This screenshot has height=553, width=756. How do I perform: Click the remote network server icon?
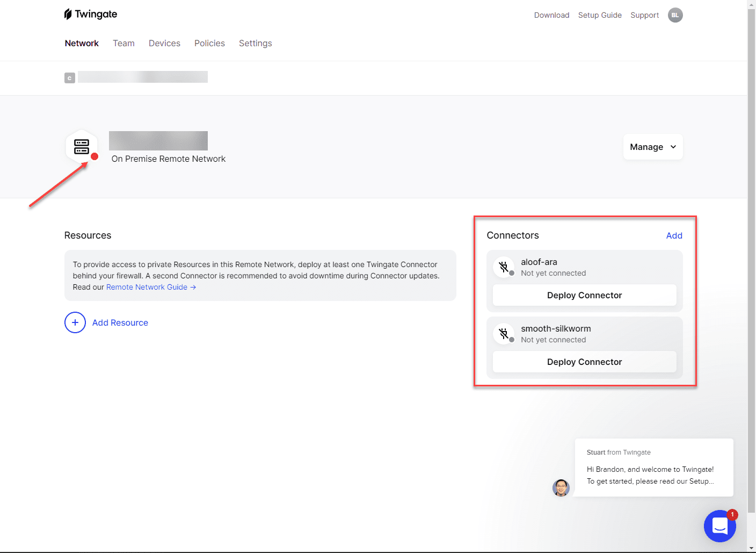pyautogui.click(x=82, y=147)
